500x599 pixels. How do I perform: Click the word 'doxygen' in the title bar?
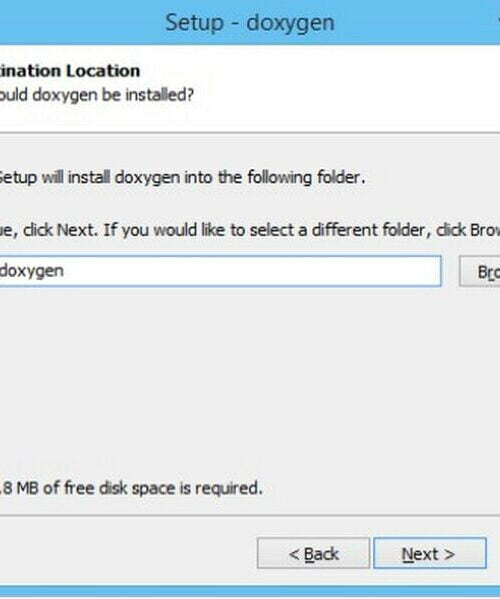coord(290,23)
